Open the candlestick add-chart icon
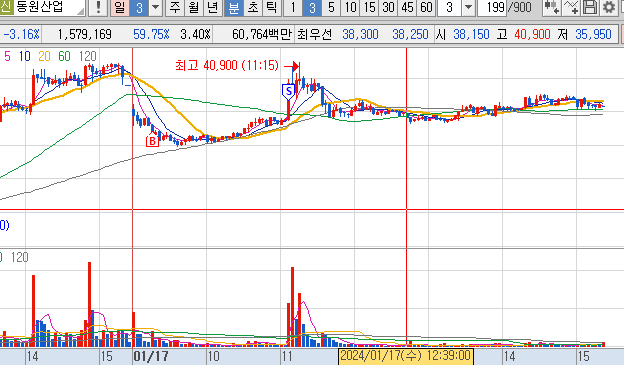Screen dimensions: 624x365 tap(552, 7)
